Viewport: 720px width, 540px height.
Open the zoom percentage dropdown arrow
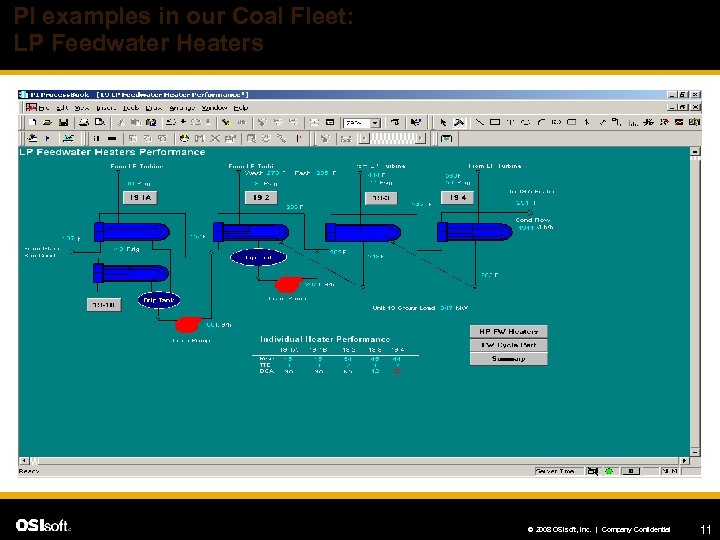(x=376, y=123)
